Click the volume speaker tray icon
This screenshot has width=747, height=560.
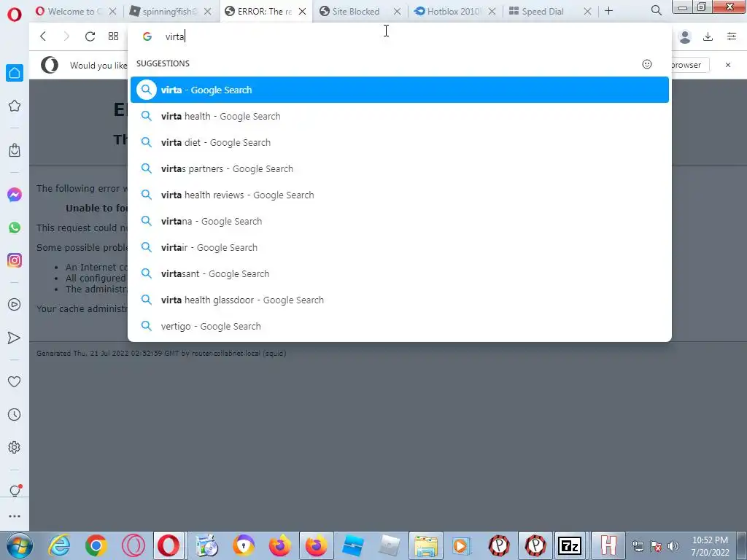click(673, 546)
